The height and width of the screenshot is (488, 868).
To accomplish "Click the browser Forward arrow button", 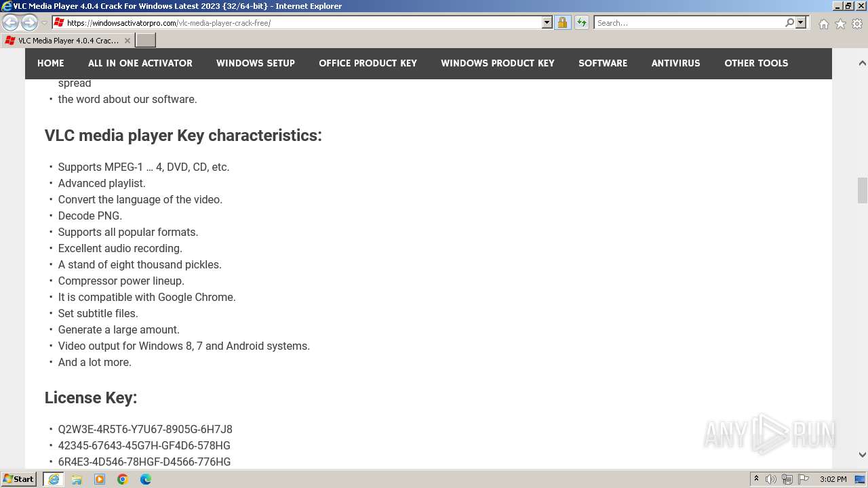I will [29, 23].
